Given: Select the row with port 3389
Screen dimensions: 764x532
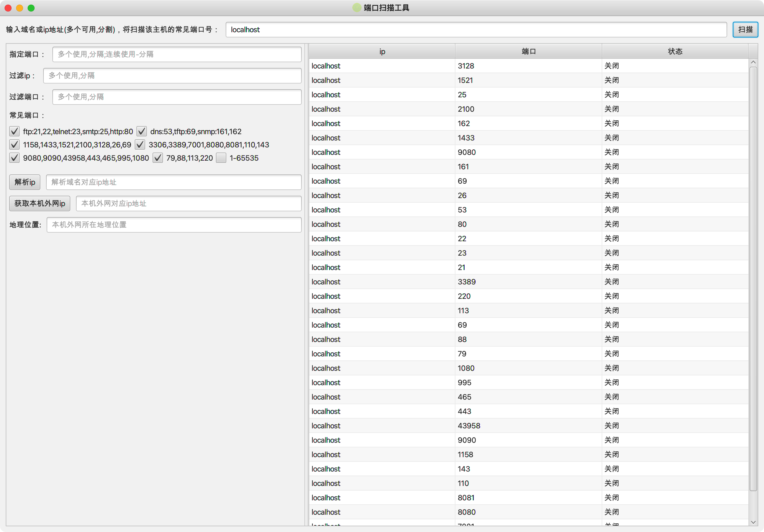Looking at the screenshot, I should pos(529,282).
